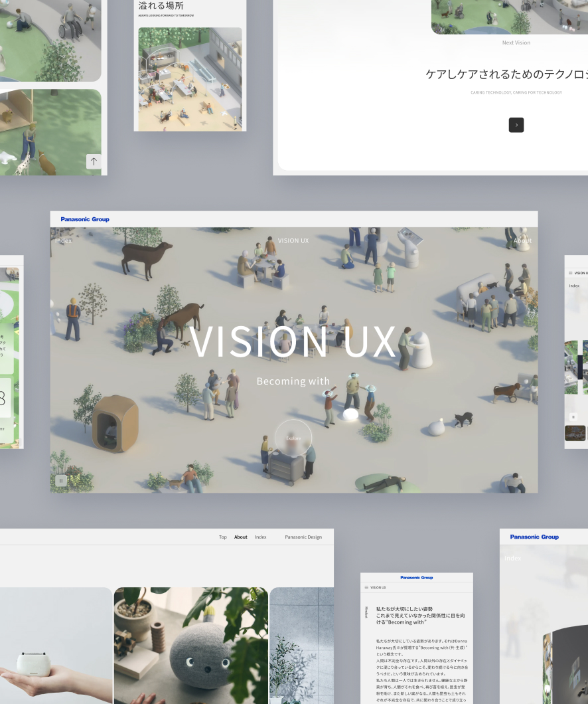This screenshot has width=588, height=704.
Task: Click the Next Vision label
Action: coord(516,43)
